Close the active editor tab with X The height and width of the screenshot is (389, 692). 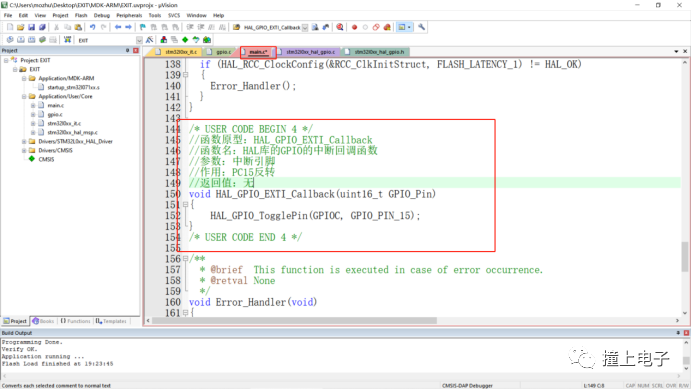[685, 52]
